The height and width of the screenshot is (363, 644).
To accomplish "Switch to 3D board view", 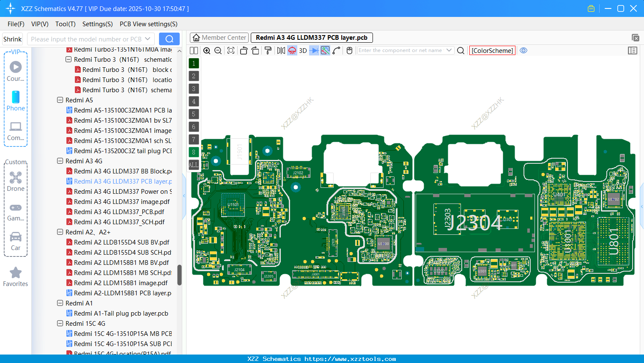I will coord(302,50).
